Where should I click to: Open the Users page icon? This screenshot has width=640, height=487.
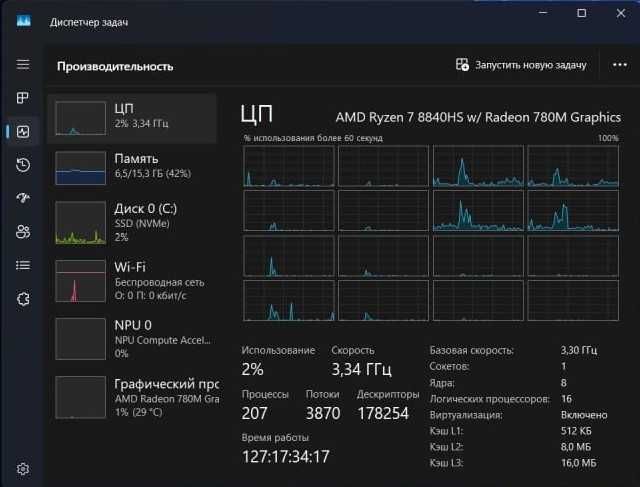point(23,231)
